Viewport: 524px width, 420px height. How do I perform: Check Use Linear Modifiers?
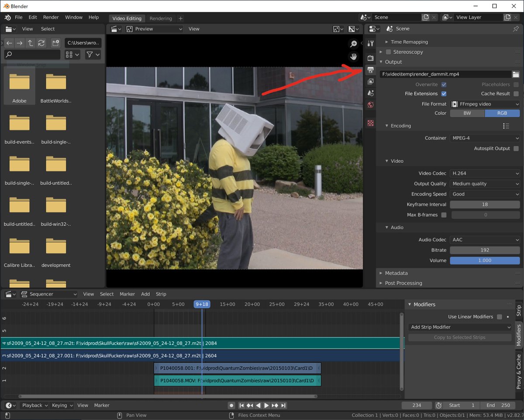[500, 317]
